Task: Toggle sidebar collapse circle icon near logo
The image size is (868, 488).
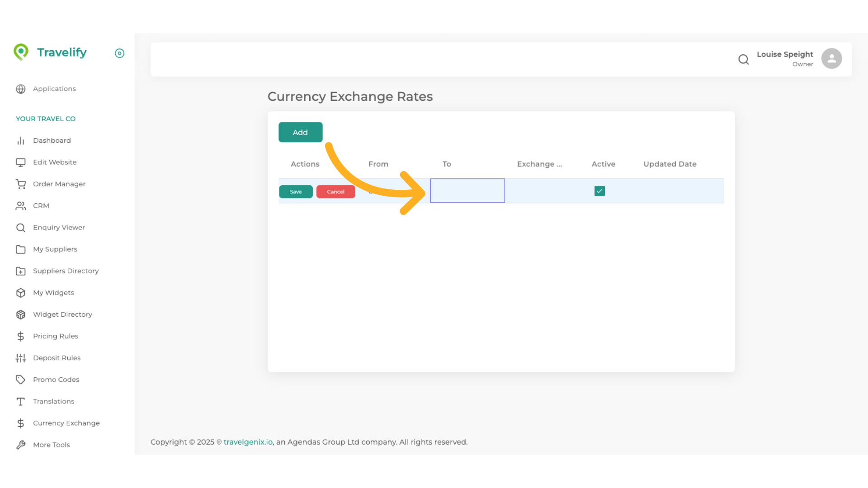Action: pyautogui.click(x=119, y=53)
